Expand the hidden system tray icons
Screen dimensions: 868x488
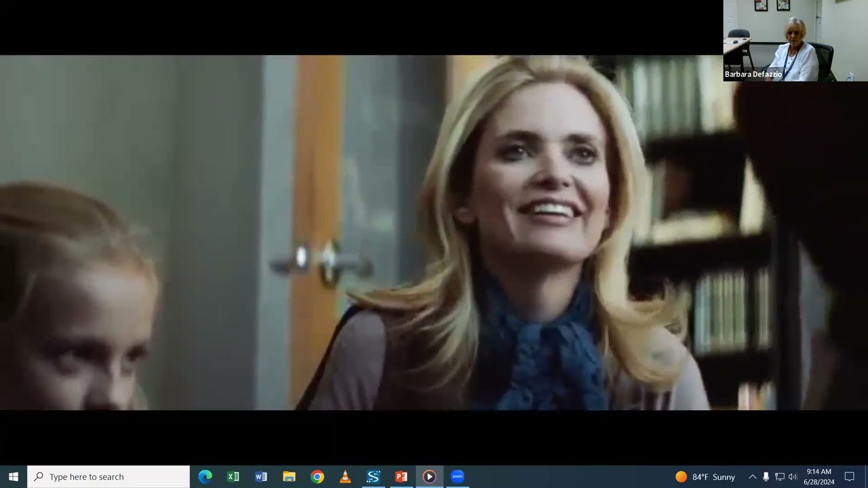click(x=752, y=476)
